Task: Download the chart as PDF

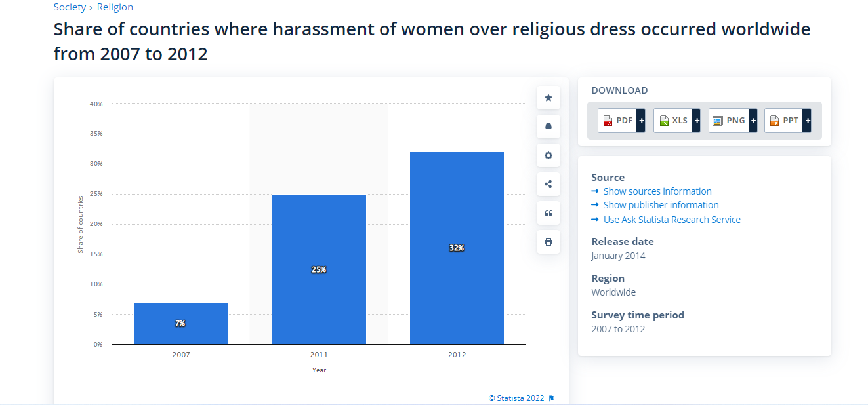Action: [x=617, y=121]
